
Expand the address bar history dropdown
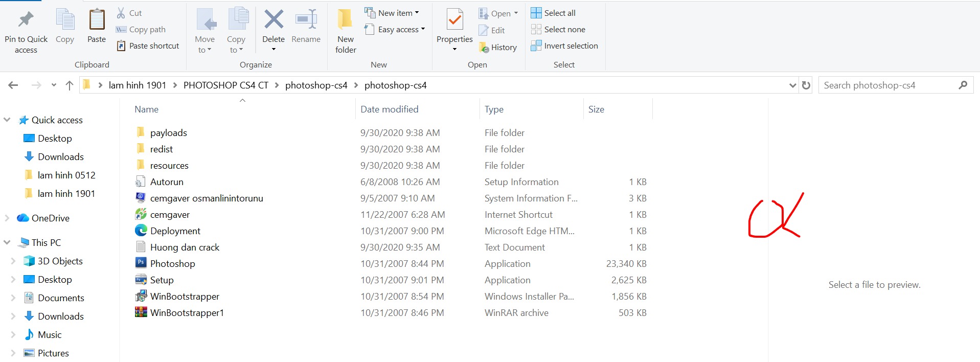(x=792, y=85)
